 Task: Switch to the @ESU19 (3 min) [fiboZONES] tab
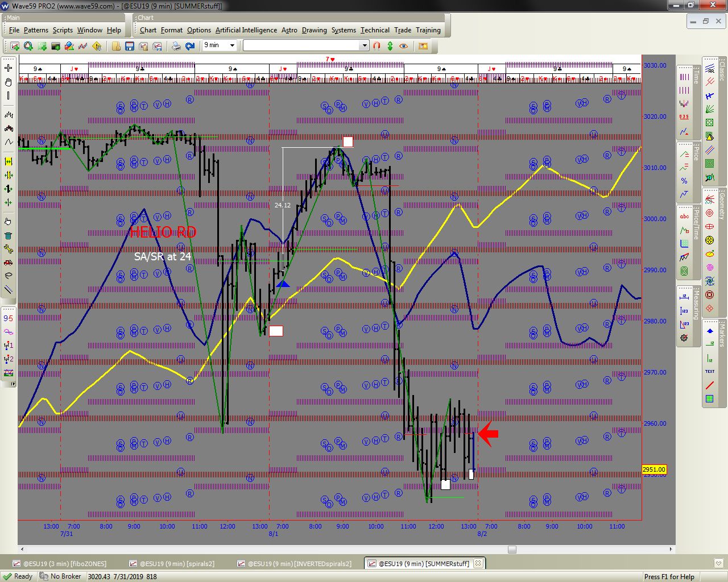(59, 564)
